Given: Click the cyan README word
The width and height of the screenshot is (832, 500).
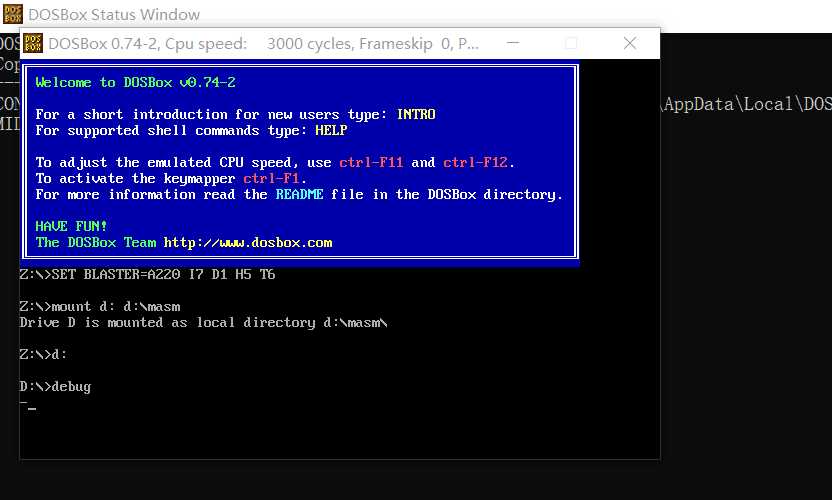Looking at the screenshot, I should pos(299,194).
